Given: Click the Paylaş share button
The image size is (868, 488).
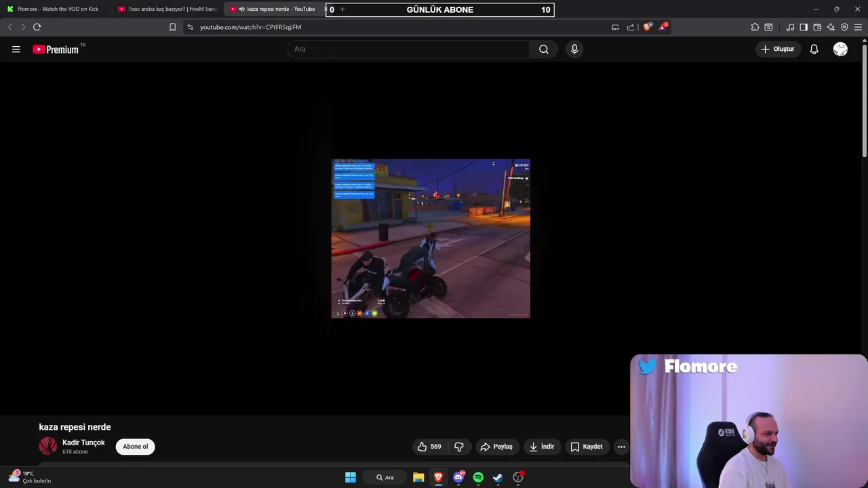Looking at the screenshot, I should pos(496,447).
